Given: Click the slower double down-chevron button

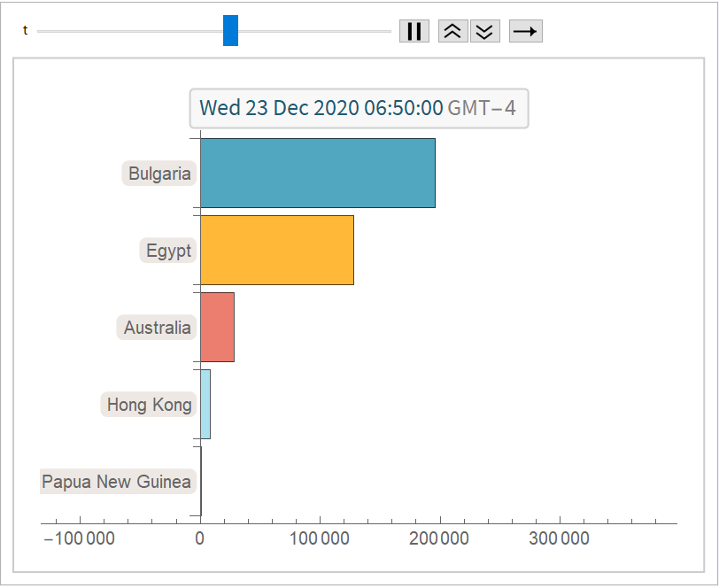Looking at the screenshot, I should (484, 31).
